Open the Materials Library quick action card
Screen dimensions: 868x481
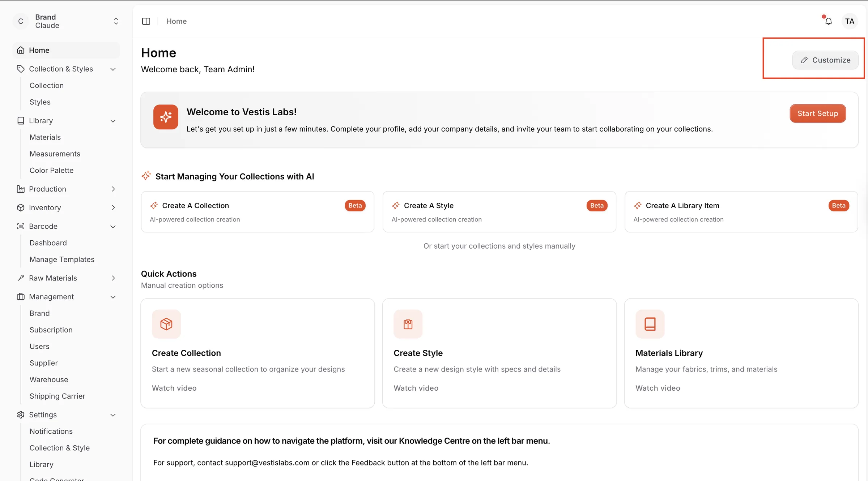pos(741,353)
